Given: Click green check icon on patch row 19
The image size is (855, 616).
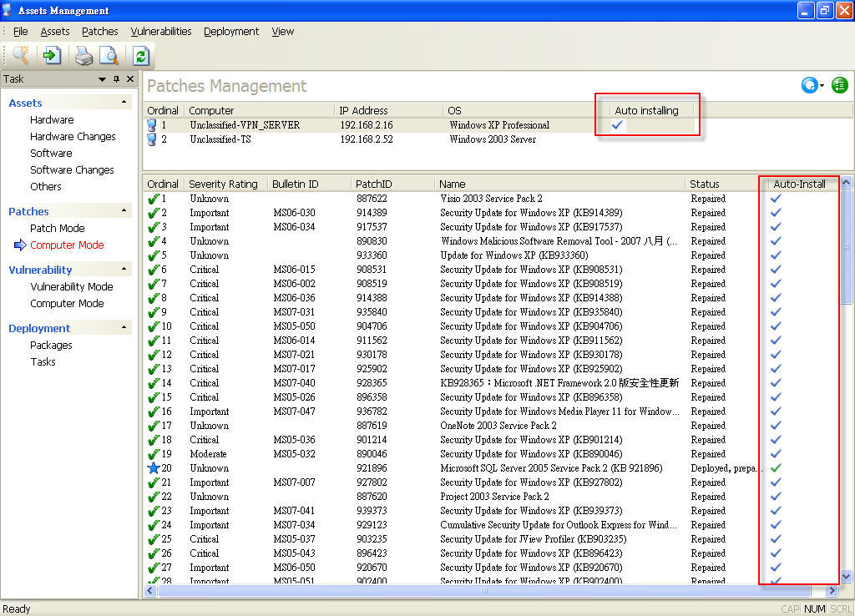Looking at the screenshot, I should pos(154,453).
